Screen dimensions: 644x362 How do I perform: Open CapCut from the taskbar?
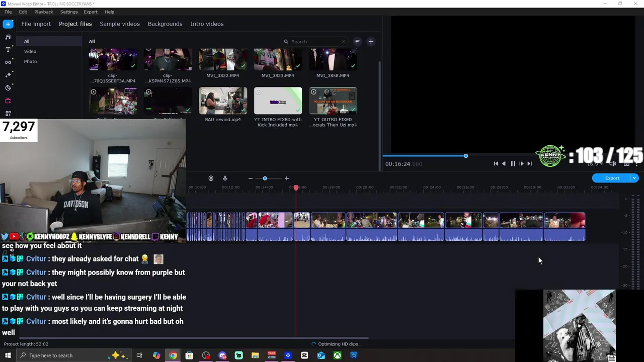[304, 355]
